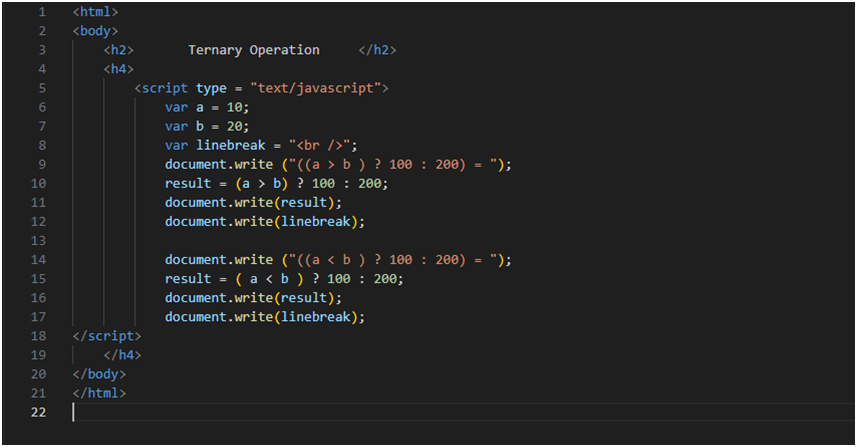
Task: Click the opening <h4> tag
Action: tap(119, 69)
